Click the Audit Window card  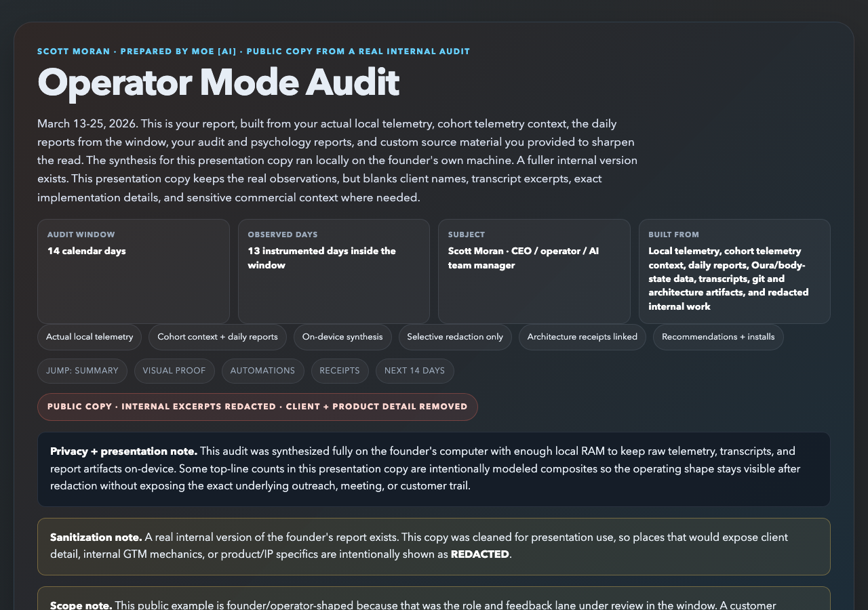click(134, 271)
